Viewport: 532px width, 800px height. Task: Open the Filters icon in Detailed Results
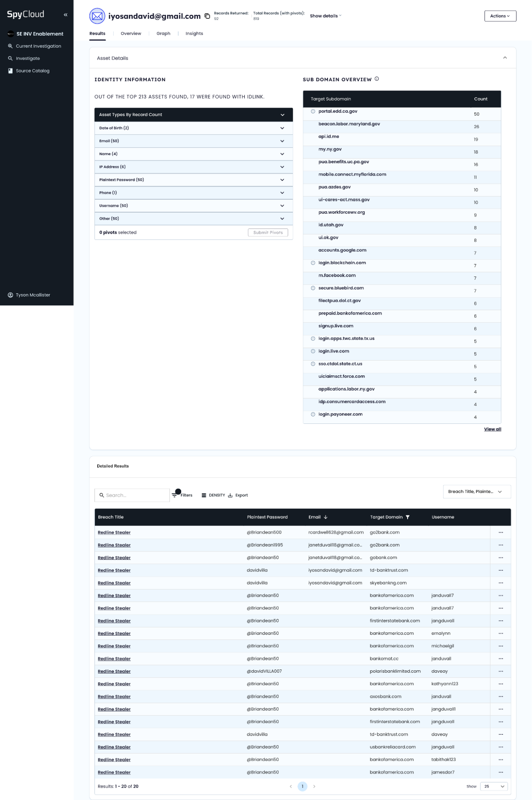click(x=175, y=495)
